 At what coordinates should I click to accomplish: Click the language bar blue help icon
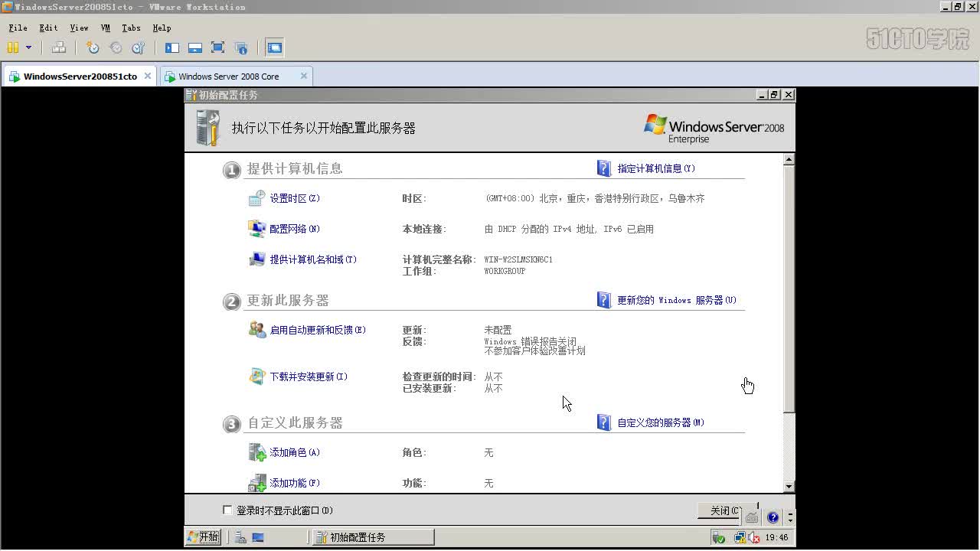pos(773,517)
